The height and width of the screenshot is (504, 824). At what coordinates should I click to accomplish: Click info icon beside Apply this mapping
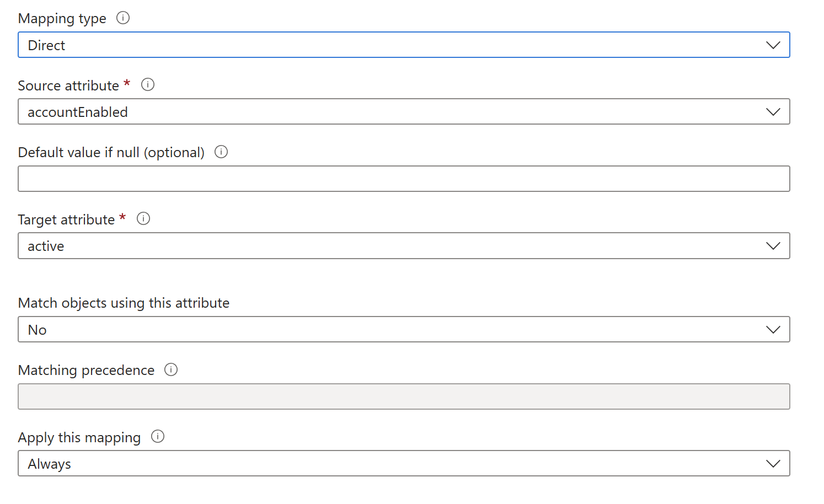(158, 436)
